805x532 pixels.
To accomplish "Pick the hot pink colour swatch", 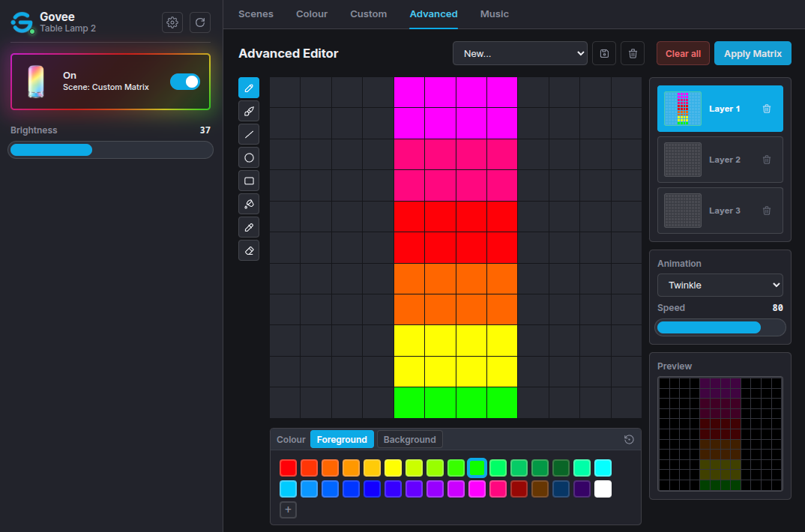I will pyautogui.click(x=498, y=489).
